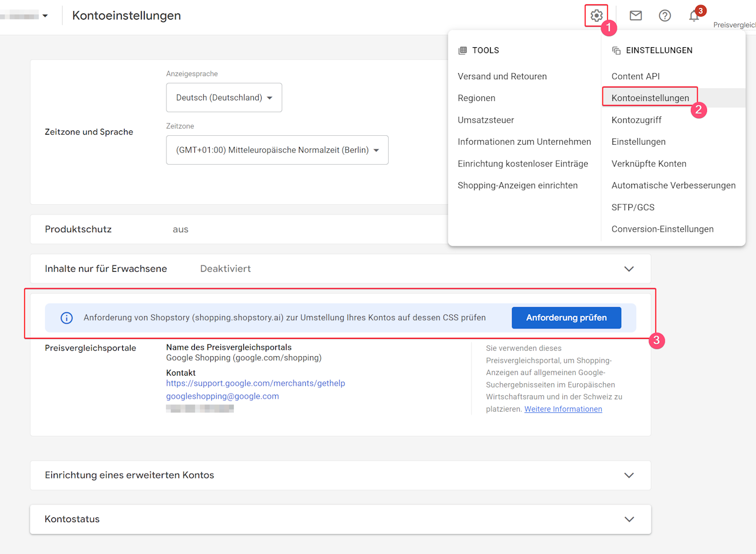Open the account switcher dropdown arrow
The image size is (756, 554).
pyautogui.click(x=45, y=16)
